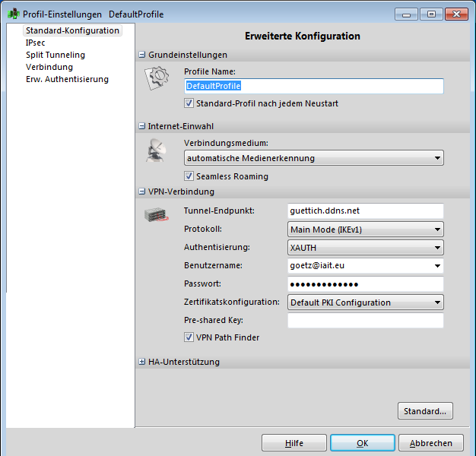Screen dimensions: 476x456
Task: Disable the Seamless Roaming checkbox
Action: coord(189,176)
